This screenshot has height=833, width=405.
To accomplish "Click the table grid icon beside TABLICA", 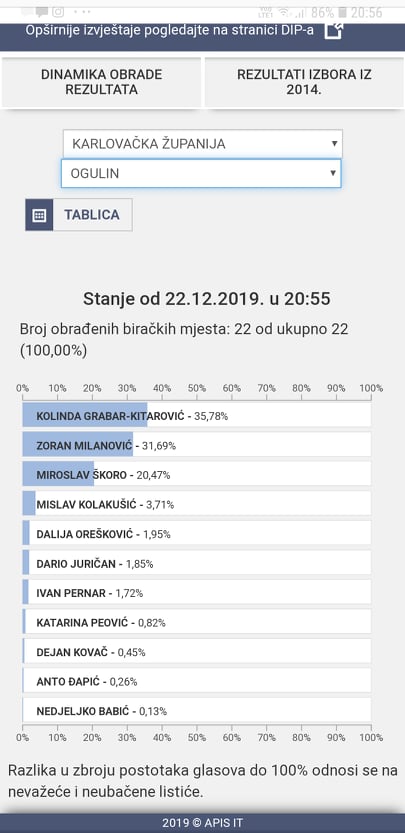I will [x=39, y=215].
